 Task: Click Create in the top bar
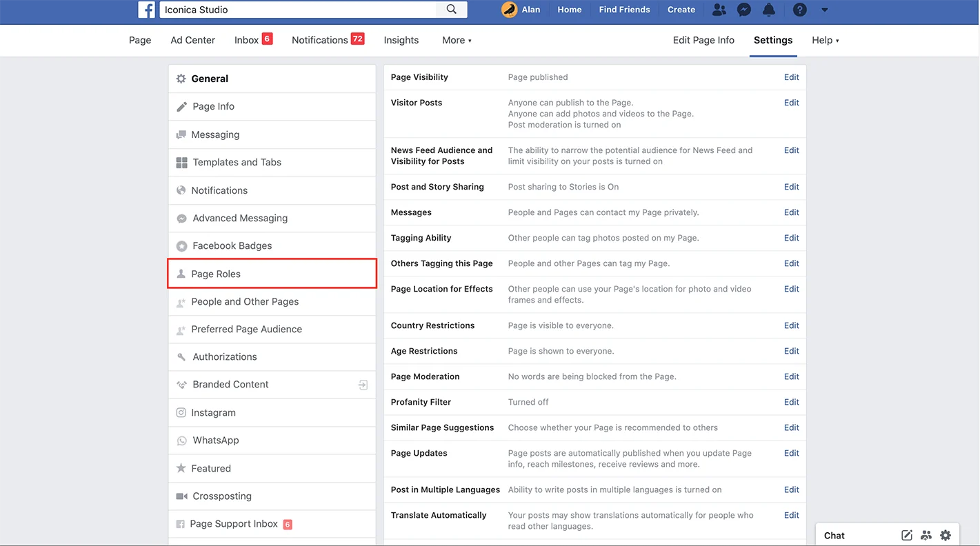pyautogui.click(x=681, y=10)
